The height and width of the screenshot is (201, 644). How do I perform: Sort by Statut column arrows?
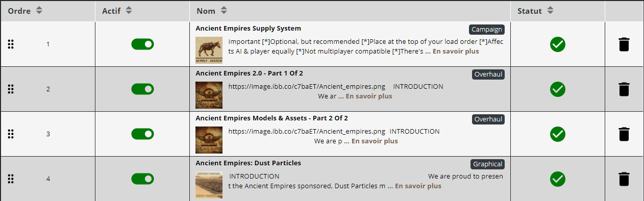point(550,10)
